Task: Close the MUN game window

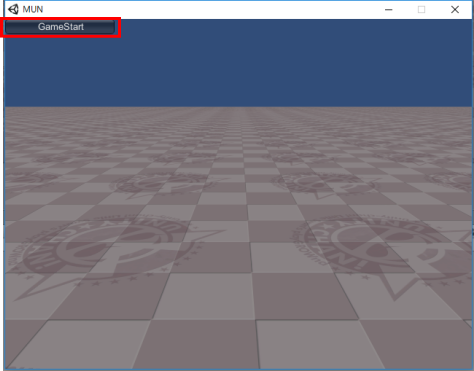Action: 455,10
